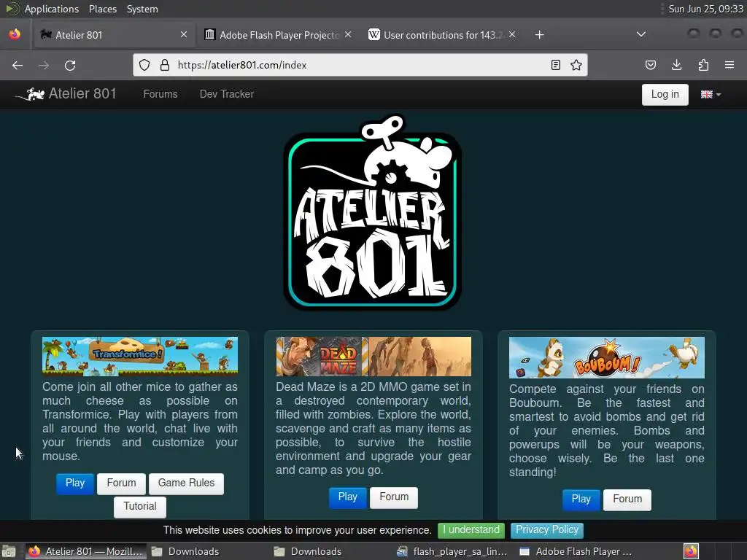
Task: Close the Adobe Flash Player Projector tab
Action: 348,35
